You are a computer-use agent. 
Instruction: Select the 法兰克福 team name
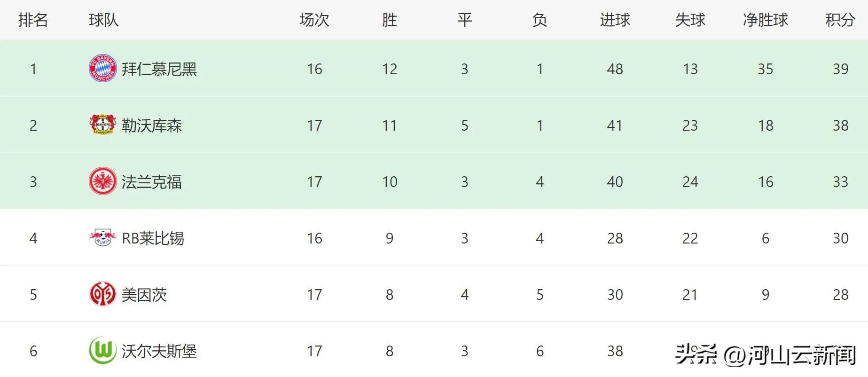[152, 182]
